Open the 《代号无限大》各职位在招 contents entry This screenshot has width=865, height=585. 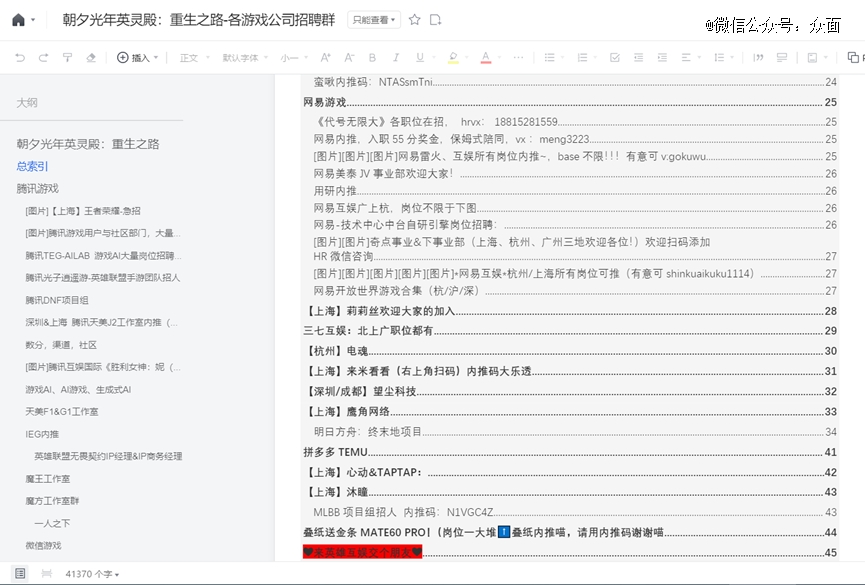click(x=575, y=121)
